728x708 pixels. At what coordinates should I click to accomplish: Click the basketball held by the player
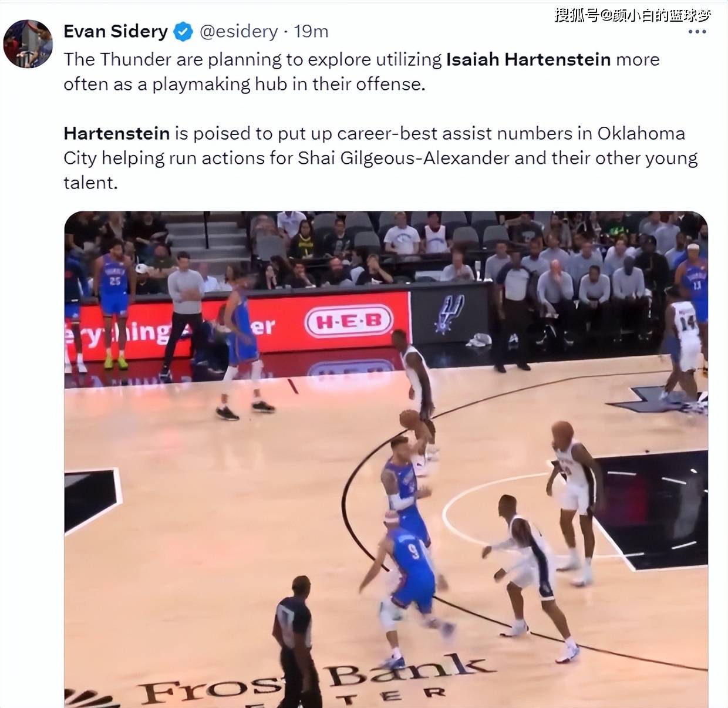(410, 419)
